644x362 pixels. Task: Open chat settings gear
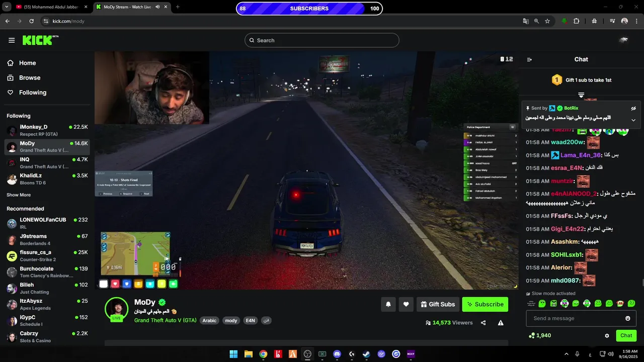coord(607,335)
